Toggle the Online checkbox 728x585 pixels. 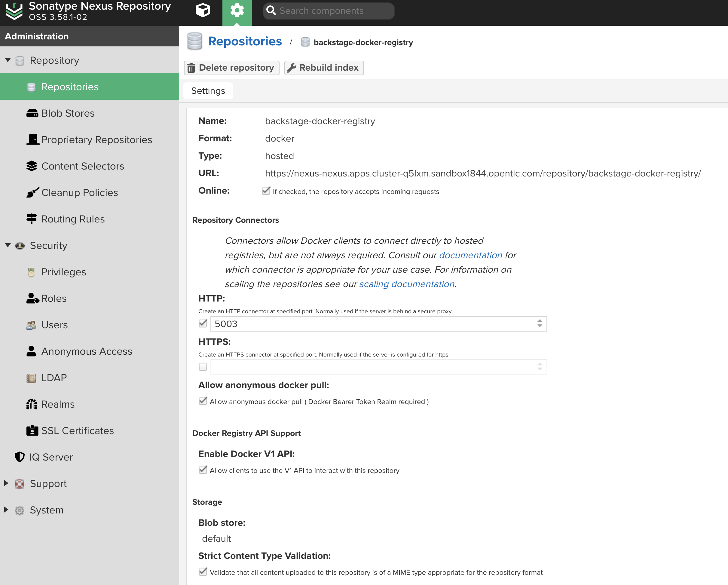(x=266, y=191)
